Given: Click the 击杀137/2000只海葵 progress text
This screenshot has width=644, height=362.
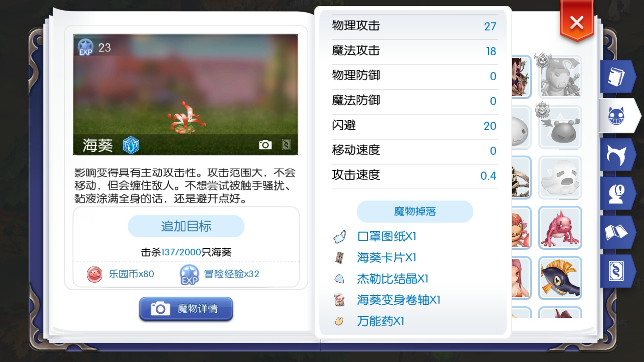Looking at the screenshot, I should [x=186, y=252].
